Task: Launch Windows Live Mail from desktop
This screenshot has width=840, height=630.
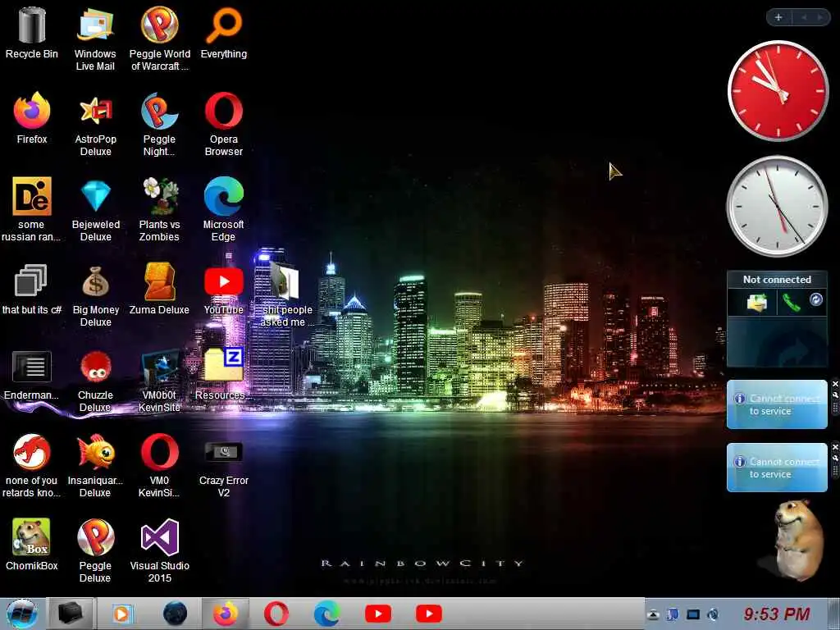Action: pos(95,39)
